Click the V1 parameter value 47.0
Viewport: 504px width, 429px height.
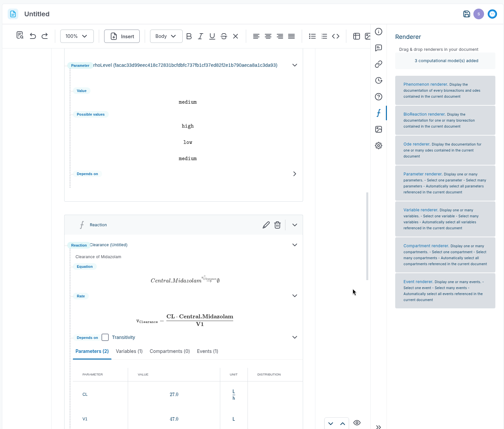(174, 419)
